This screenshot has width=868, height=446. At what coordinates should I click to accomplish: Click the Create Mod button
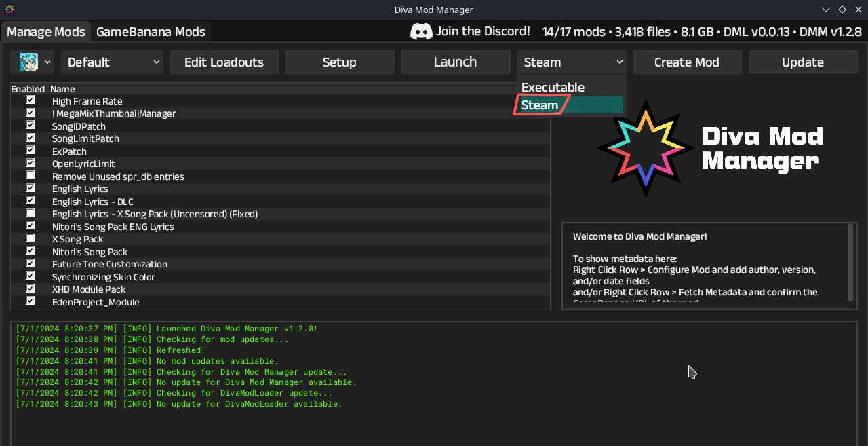[687, 62]
